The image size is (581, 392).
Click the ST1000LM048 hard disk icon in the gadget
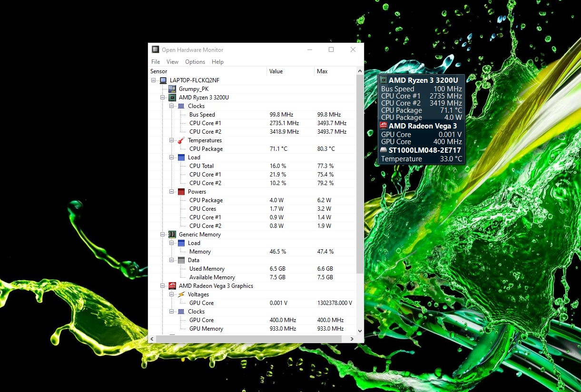tap(384, 150)
